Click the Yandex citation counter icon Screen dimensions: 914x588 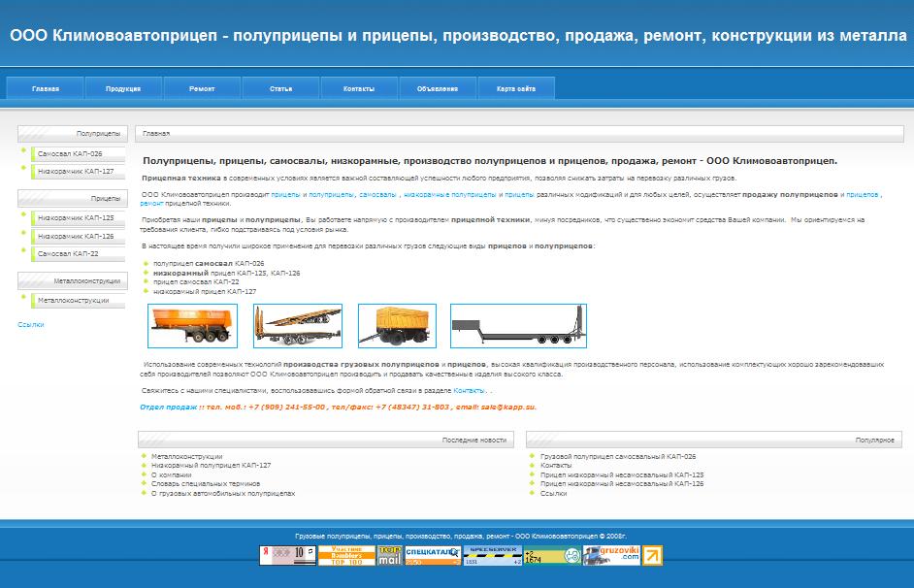click(287, 555)
